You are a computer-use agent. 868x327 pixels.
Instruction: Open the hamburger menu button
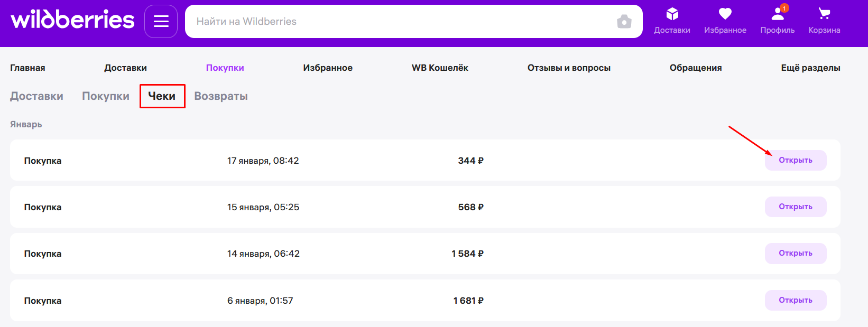tap(161, 21)
